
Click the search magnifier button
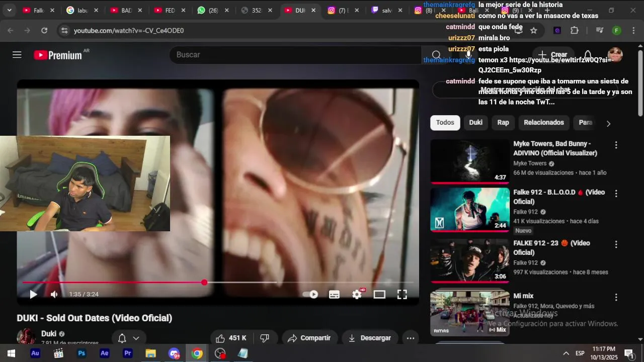[x=436, y=55]
